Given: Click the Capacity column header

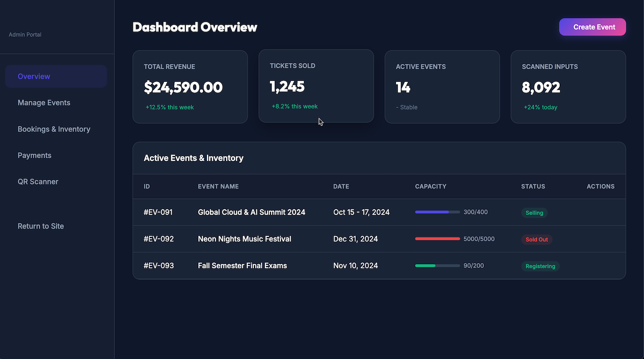Looking at the screenshot, I should click(x=431, y=187).
